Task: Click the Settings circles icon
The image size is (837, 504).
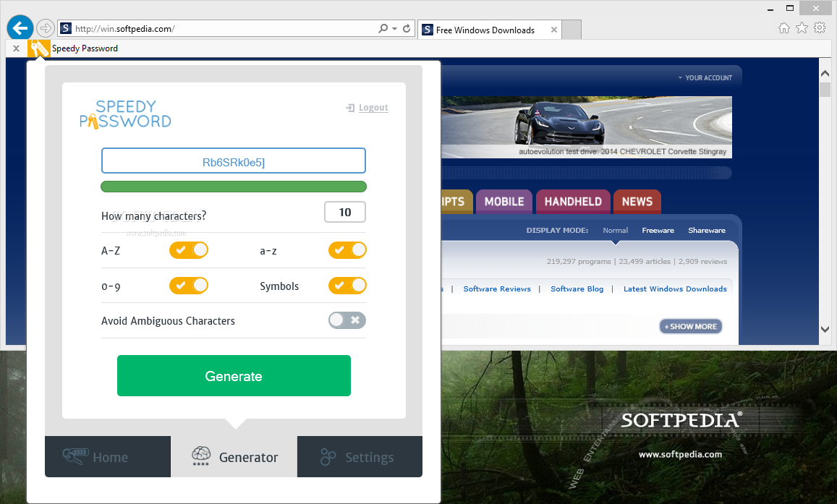Action: tap(328, 456)
